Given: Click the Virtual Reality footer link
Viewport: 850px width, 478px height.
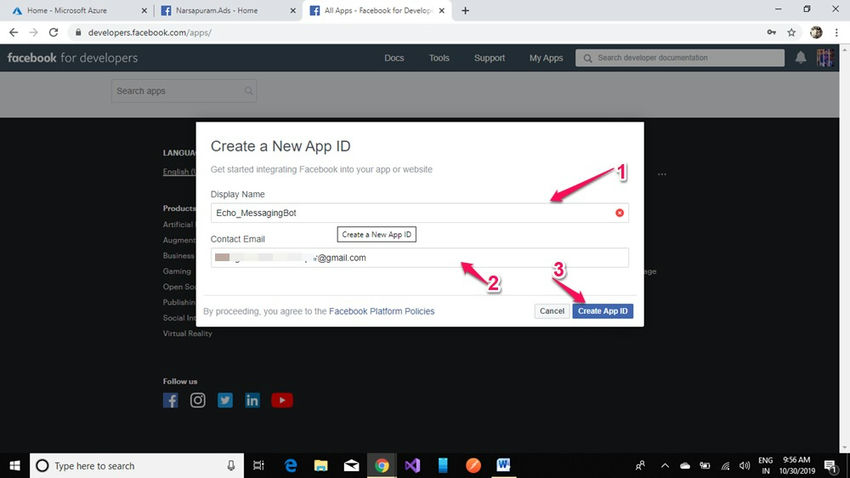Looking at the screenshot, I should 188,333.
